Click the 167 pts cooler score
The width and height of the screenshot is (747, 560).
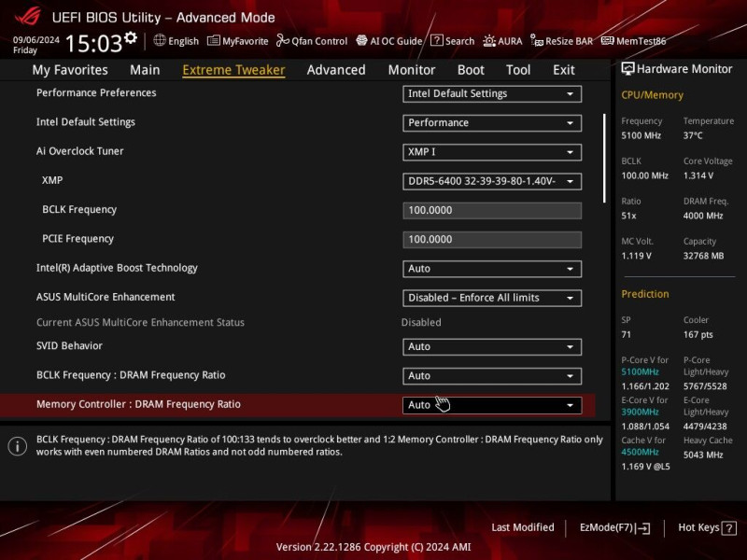click(698, 334)
